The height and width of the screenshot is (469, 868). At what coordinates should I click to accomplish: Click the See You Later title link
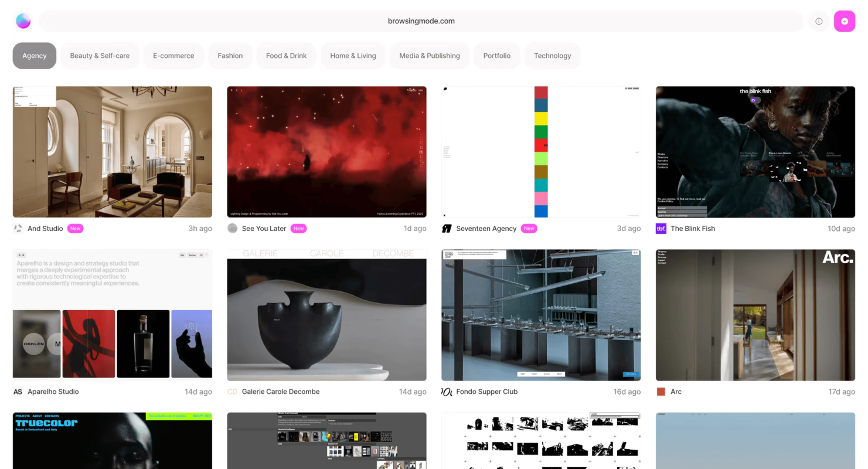[264, 229]
